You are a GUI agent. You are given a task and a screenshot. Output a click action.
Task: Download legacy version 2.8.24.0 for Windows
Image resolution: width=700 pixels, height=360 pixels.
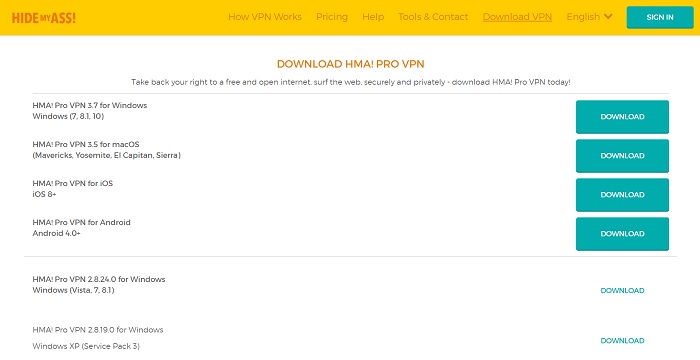[x=622, y=291]
